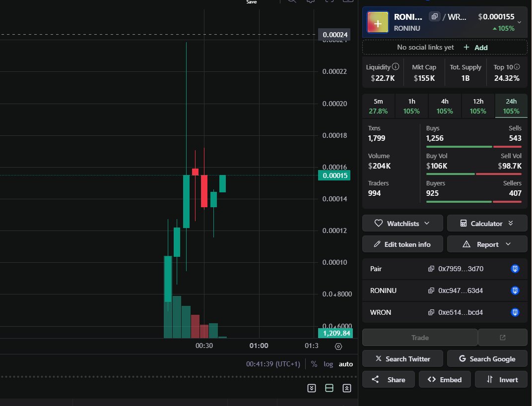This screenshot has width=532, height=406.
Task: Toggle auto scale on chart
Action: point(346,364)
